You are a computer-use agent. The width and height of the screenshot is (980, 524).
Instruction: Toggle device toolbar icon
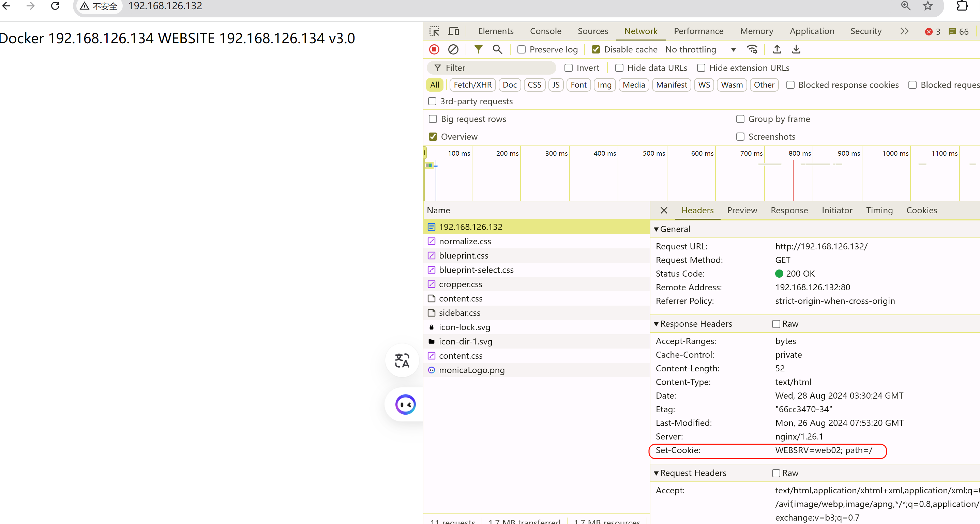(453, 31)
